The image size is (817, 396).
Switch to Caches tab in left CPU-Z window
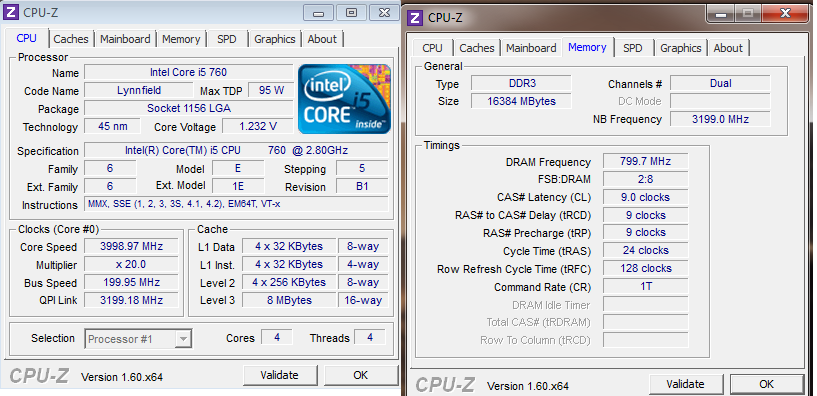(71, 39)
